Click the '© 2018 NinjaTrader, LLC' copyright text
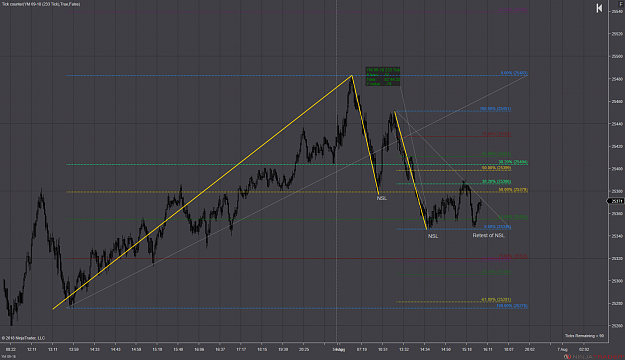Viewport: 625px width, 360px height. click(24, 338)
